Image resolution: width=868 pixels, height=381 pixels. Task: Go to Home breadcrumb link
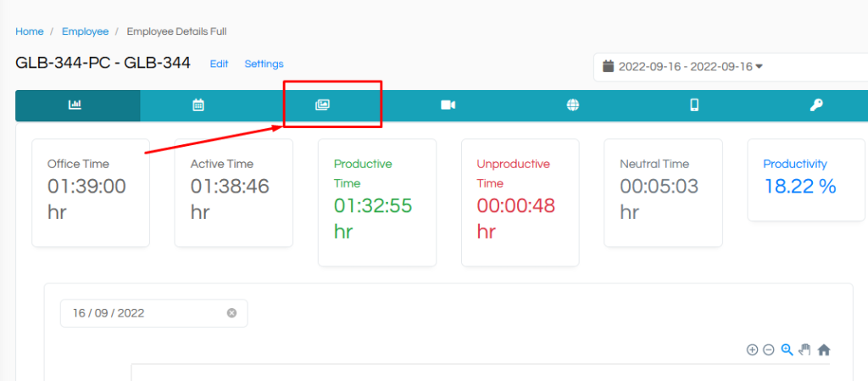[30, 31]
